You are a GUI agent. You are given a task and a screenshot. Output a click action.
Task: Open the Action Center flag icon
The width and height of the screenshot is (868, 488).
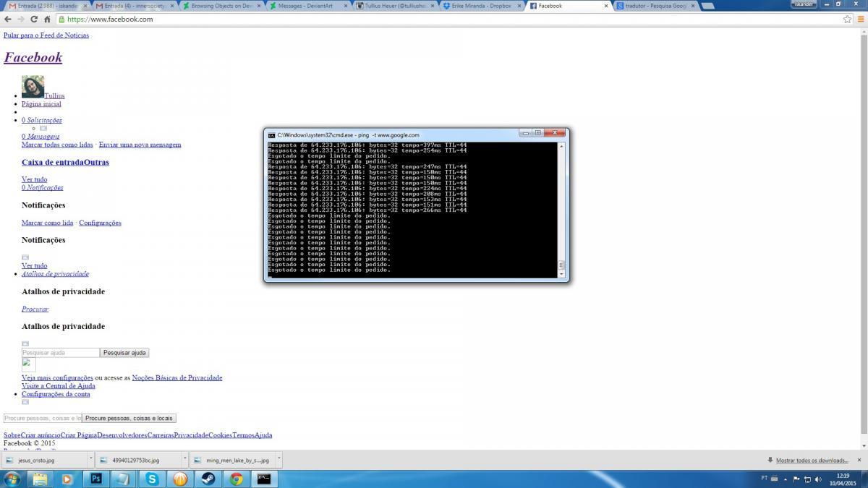pyautogui.click(x=796, y=479)
